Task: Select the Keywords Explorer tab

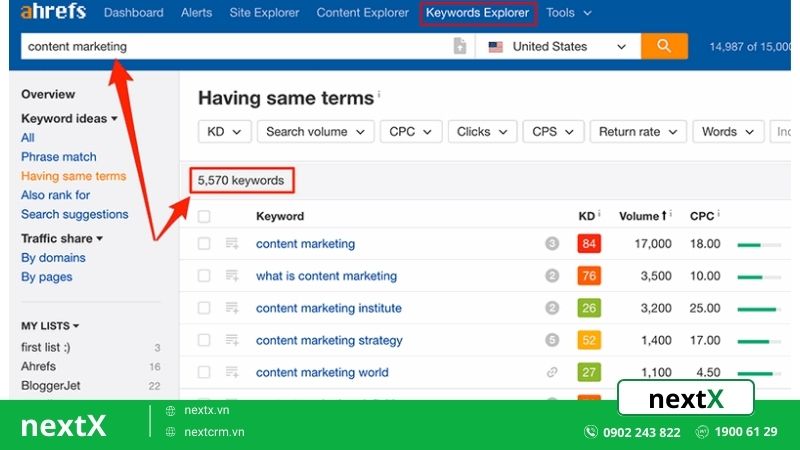Action: pos(478,13)
